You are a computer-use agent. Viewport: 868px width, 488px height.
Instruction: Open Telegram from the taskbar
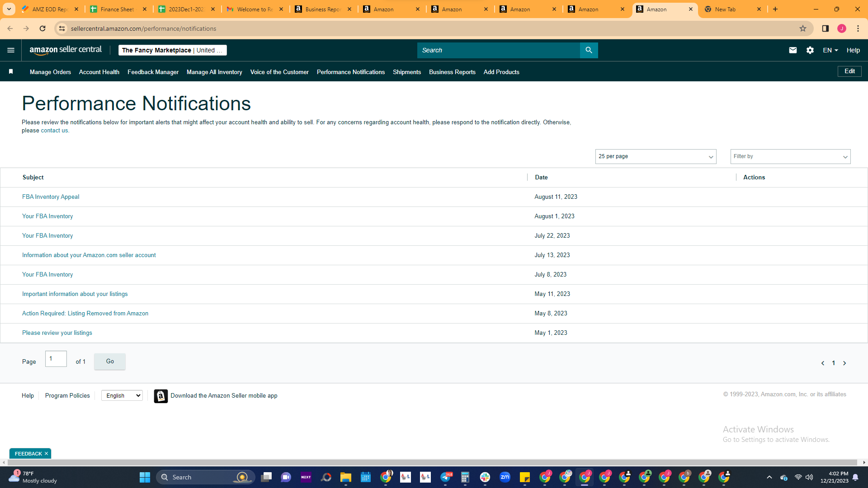coord(445,477)
